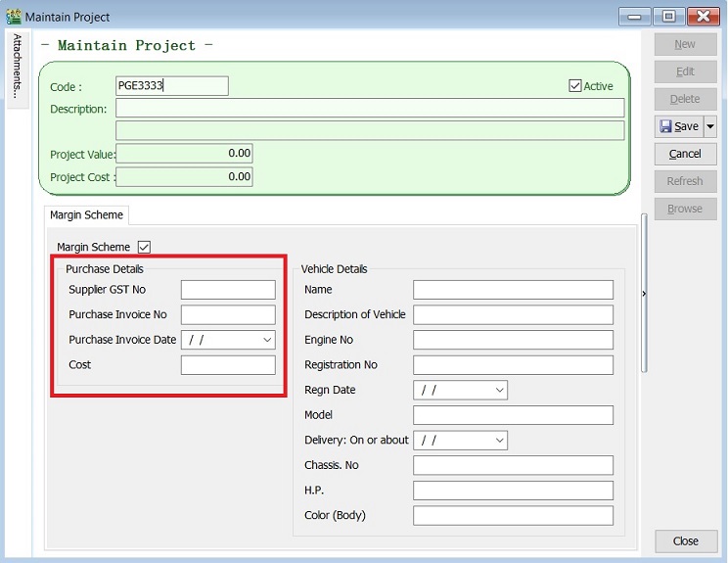Select the Project Value input box
The width and height of the screenshot is (728, 563).
coord(184,154)
